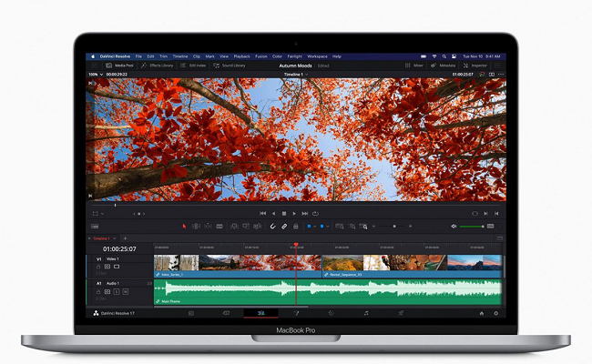Click the zoom-out minus icon
Screen dimensions: 592x364
(x=373, y=227)
